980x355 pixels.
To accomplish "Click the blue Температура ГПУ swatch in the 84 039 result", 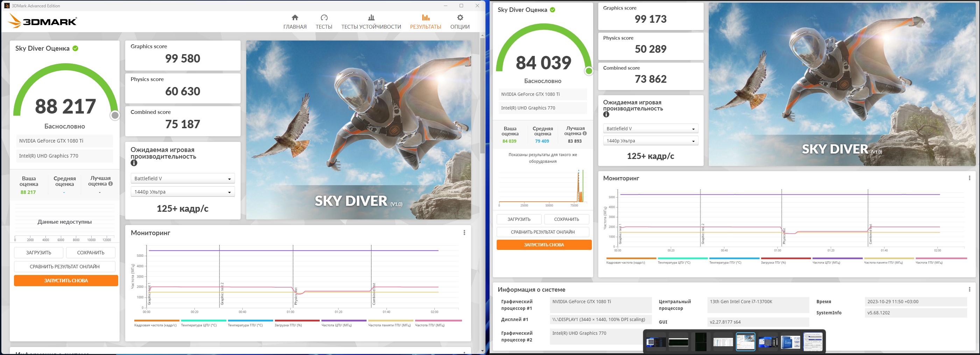I will [734, 259].
